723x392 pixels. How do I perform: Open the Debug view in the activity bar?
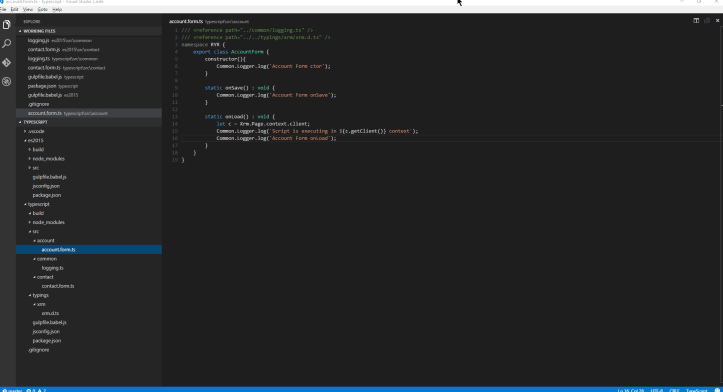[x=6, y=82]
